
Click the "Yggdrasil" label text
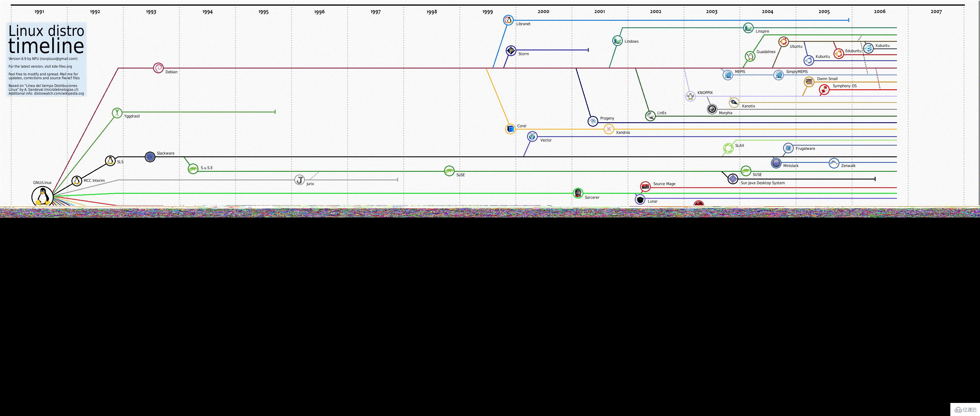tap(132, 116)
